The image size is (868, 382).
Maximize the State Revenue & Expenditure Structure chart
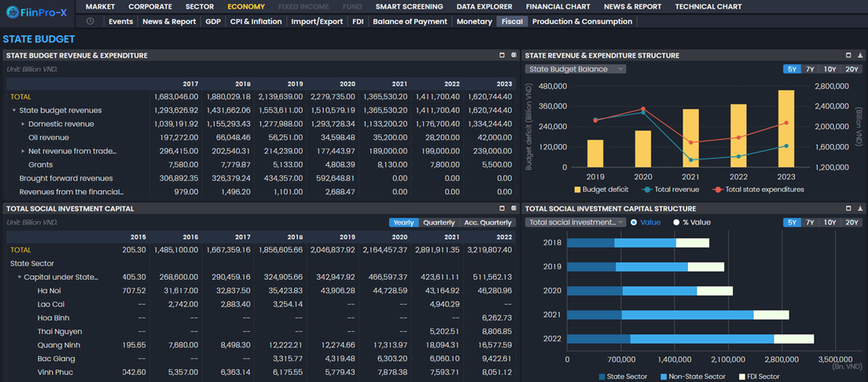click(x=848, y=55)
